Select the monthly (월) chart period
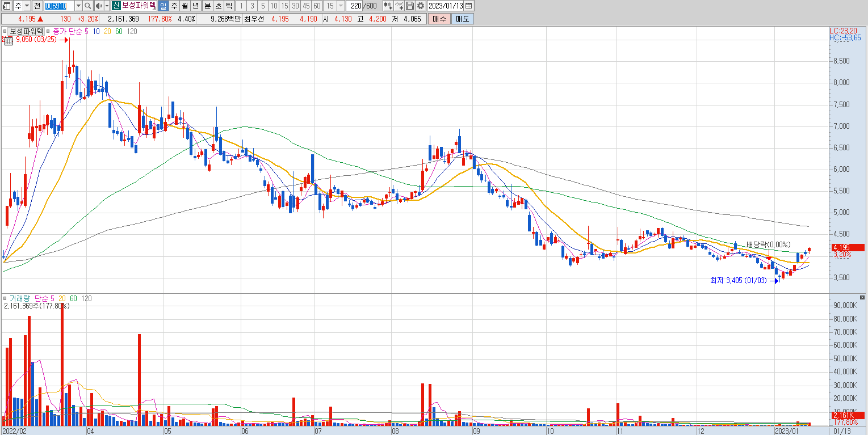Image resolution: width=868 pixels, height=435 pixels. tap(185, 6)
